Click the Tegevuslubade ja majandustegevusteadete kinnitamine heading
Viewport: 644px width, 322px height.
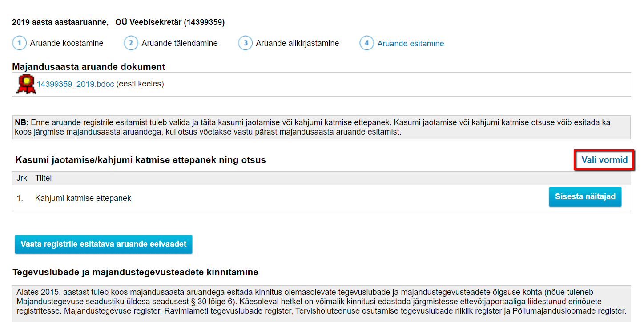(x=135, y=272)
